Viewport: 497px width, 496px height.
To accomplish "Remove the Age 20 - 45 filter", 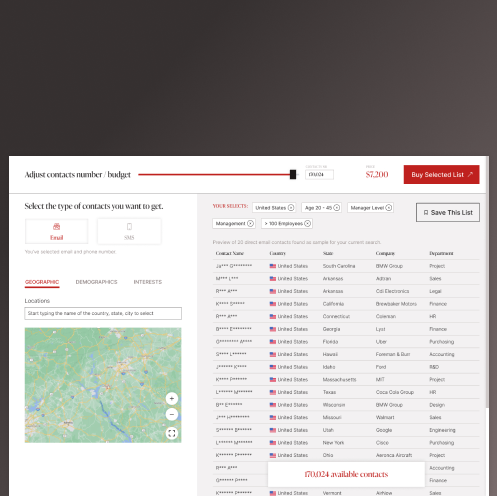I will click(337, 208).
